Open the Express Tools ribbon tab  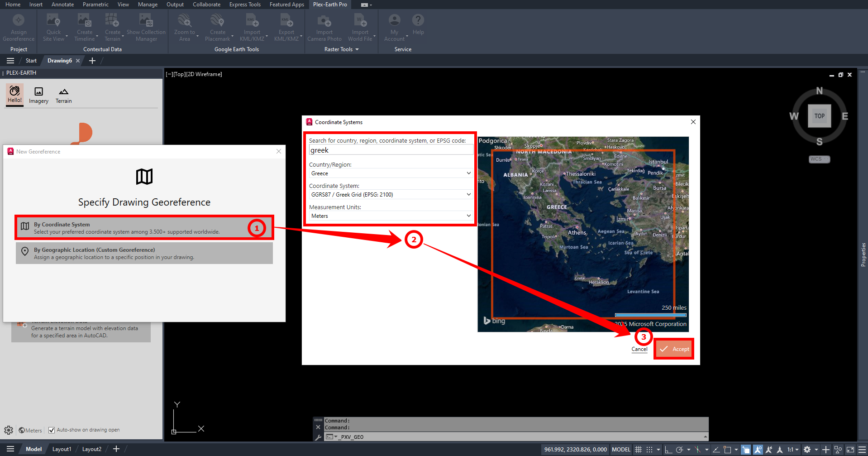245,5
